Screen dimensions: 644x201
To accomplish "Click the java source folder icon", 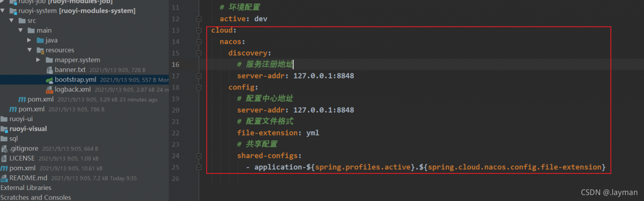I will tap(40, 40).
